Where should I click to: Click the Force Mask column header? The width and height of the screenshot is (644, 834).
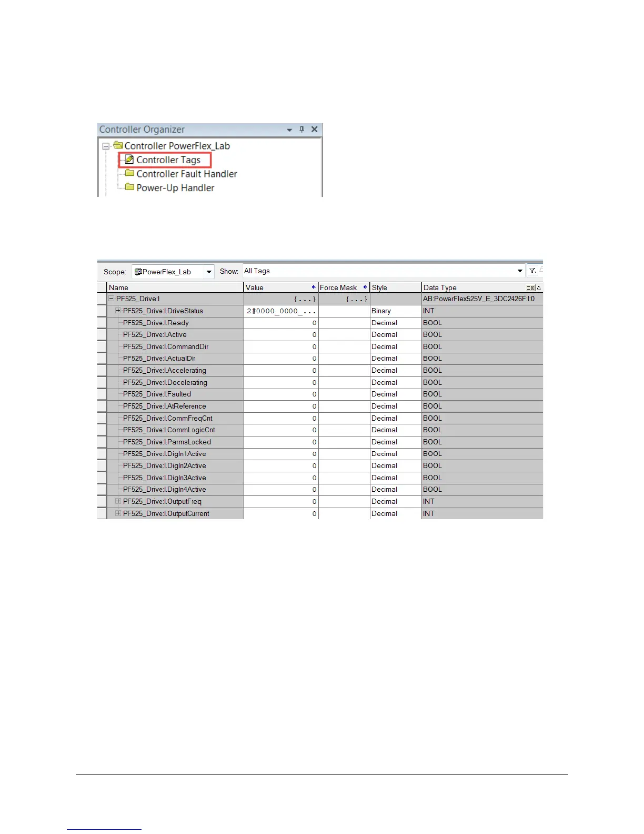pos(344,287)
